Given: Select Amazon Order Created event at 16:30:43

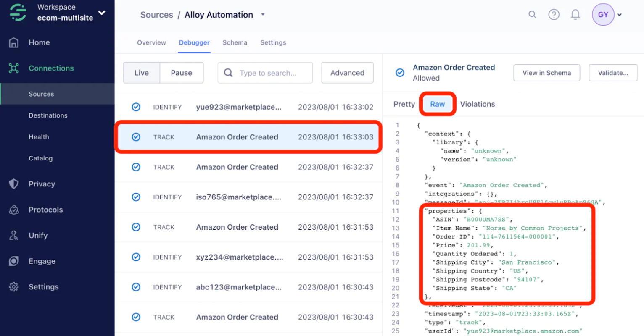Looking at the screenshot, I should point(248,317).
